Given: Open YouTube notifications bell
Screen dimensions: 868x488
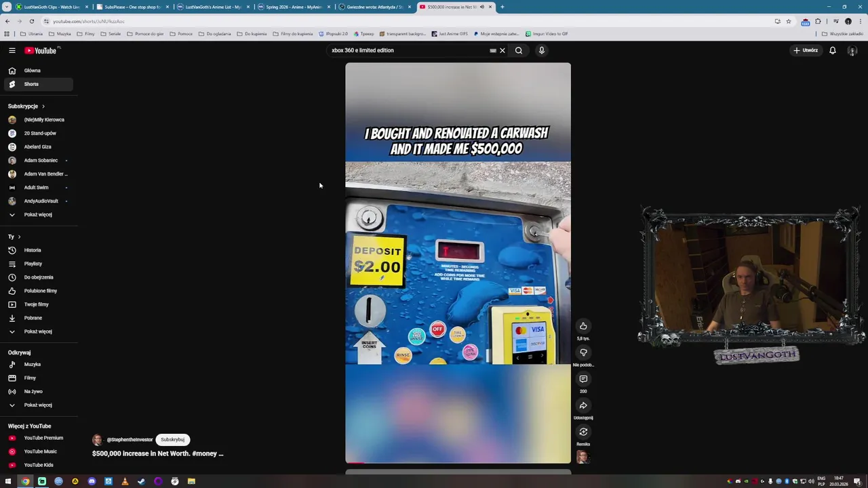Looking at the screenshot, I should click(x=833, y=50).
